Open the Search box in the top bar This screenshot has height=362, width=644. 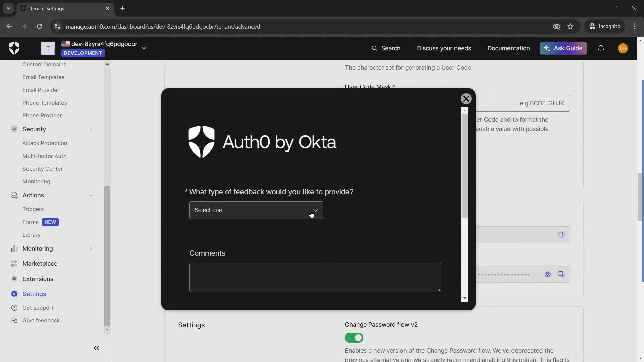[x=386, y=48]
